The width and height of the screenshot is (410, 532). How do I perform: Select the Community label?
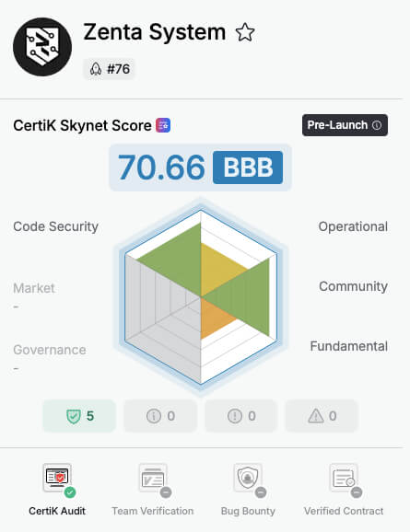tap(353, 286)
